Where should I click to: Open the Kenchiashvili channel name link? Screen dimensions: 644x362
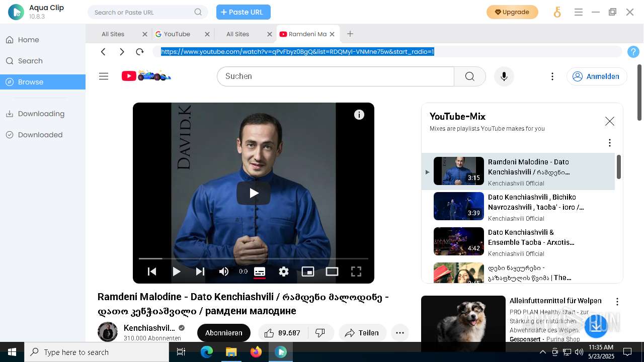(149, 328)
